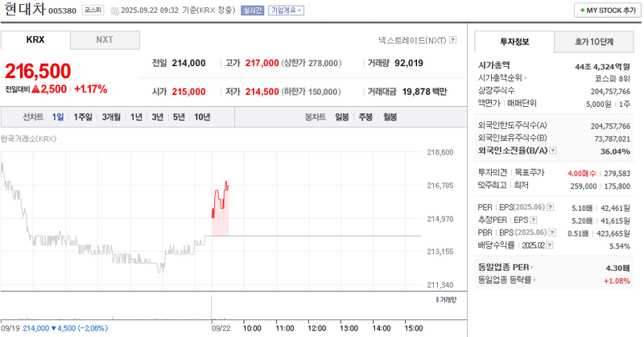Click the 저가 214,500 value

262,92
